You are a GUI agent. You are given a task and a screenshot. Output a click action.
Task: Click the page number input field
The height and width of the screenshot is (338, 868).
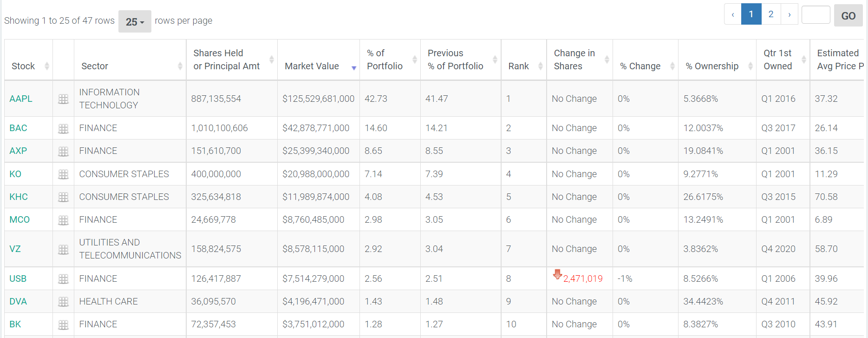tap(816, 15)
